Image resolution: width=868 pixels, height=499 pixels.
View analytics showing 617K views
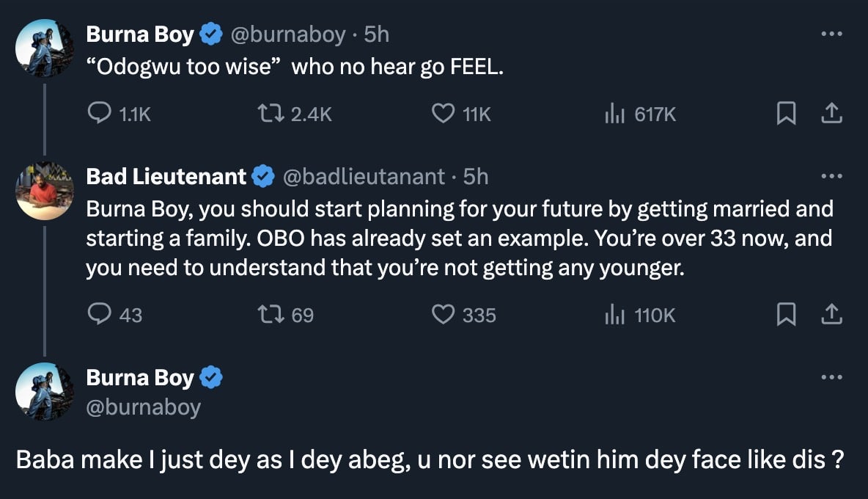pos(613,114)
